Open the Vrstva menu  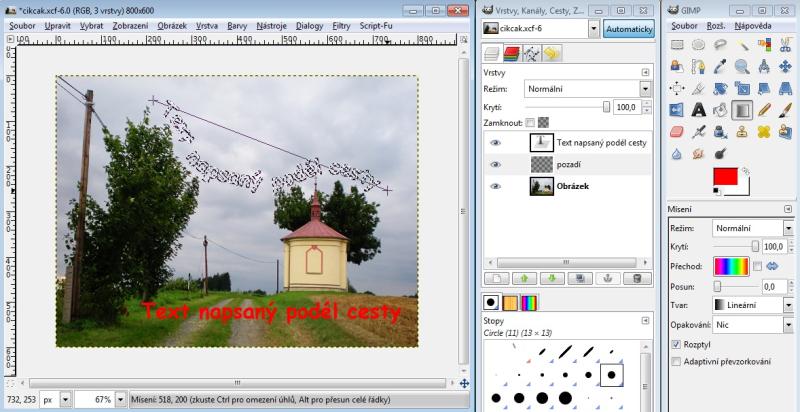207,26
